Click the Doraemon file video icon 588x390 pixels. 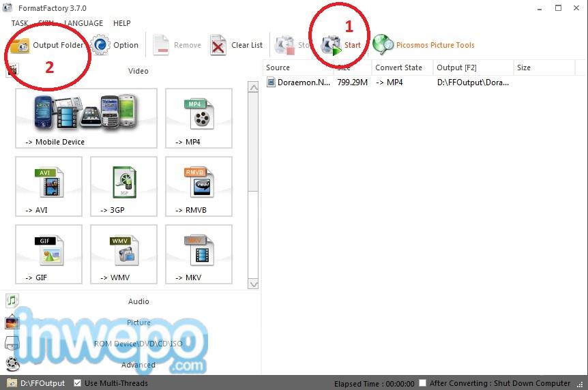point(271,82)
